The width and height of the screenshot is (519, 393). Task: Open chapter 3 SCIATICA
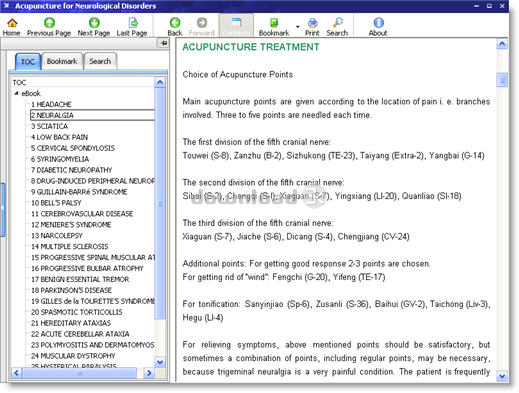tap(49, 126)
